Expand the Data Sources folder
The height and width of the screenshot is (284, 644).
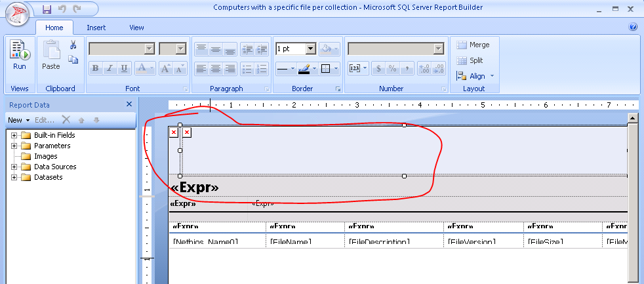14,167
